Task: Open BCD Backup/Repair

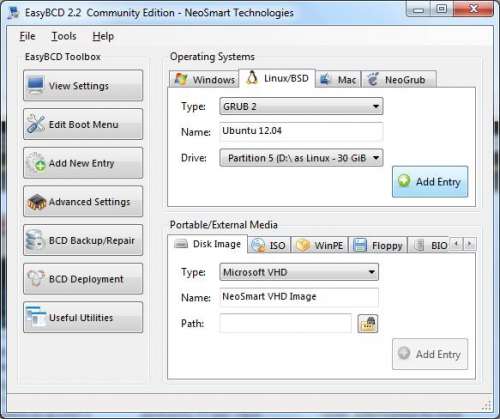Action: 83,240
